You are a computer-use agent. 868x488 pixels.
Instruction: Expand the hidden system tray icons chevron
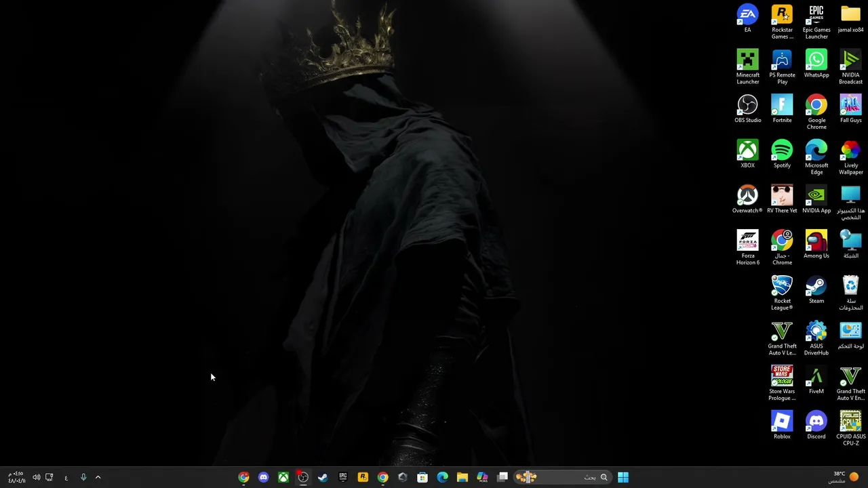(x=98, y=477)
